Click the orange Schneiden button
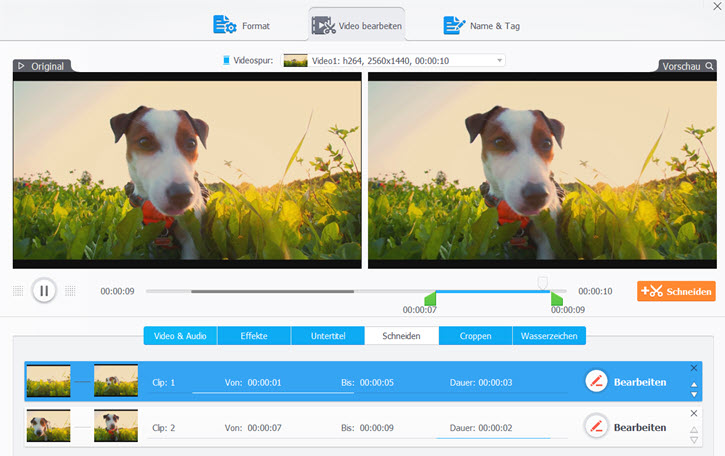The image size is (725, 456). 676,291
